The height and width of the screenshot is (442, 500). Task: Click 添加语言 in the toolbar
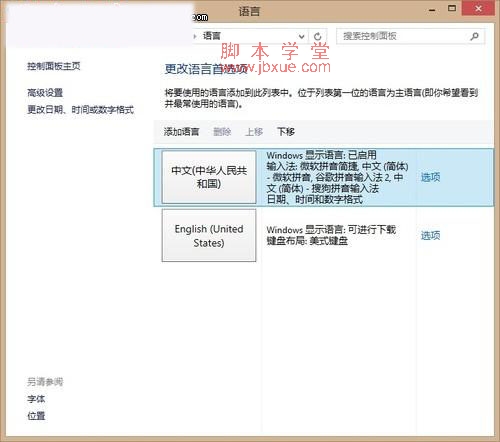tap(181, 132)
